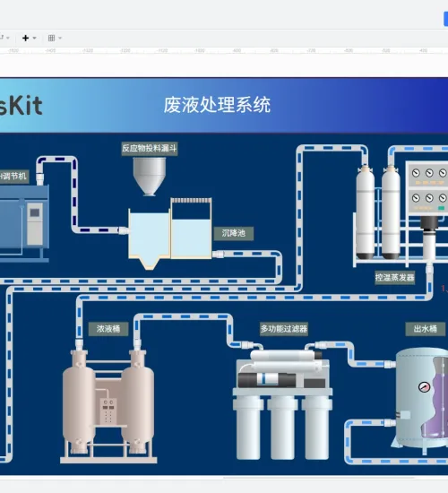
Task: Select the reactant feeding hopper graphic
Action: (x=150, y=177)
